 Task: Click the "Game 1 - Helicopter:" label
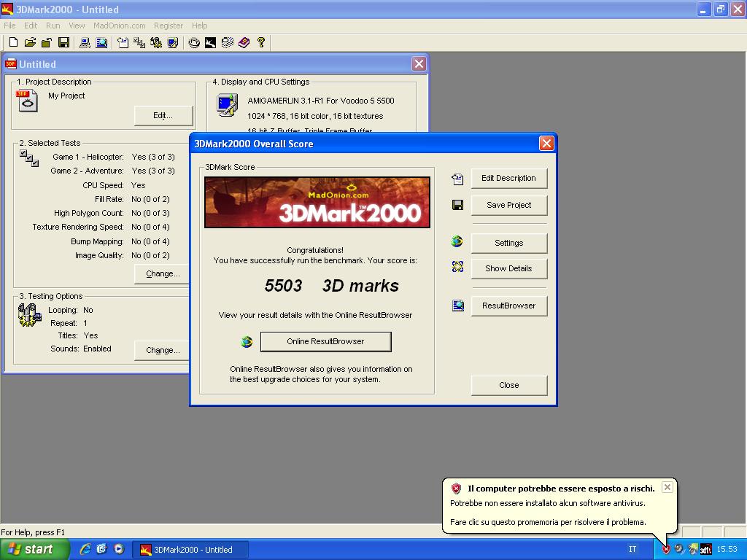[x=88, y=157]
